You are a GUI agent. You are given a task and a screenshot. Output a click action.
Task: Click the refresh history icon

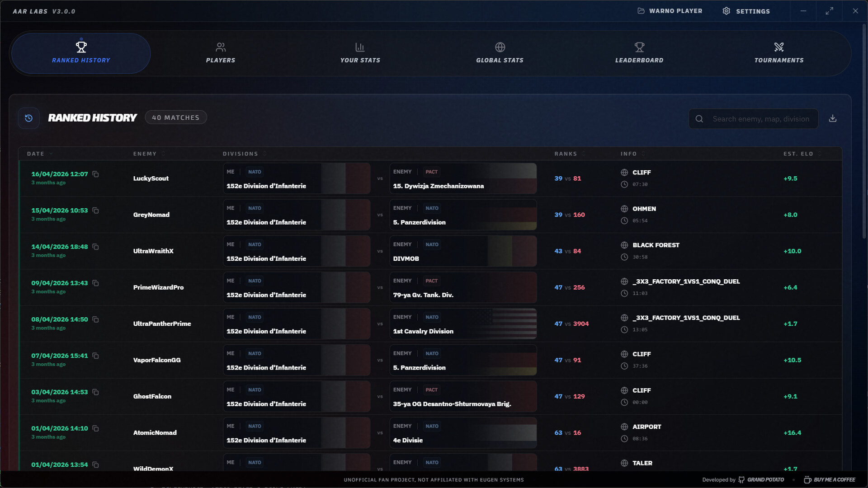coord(29,118)
